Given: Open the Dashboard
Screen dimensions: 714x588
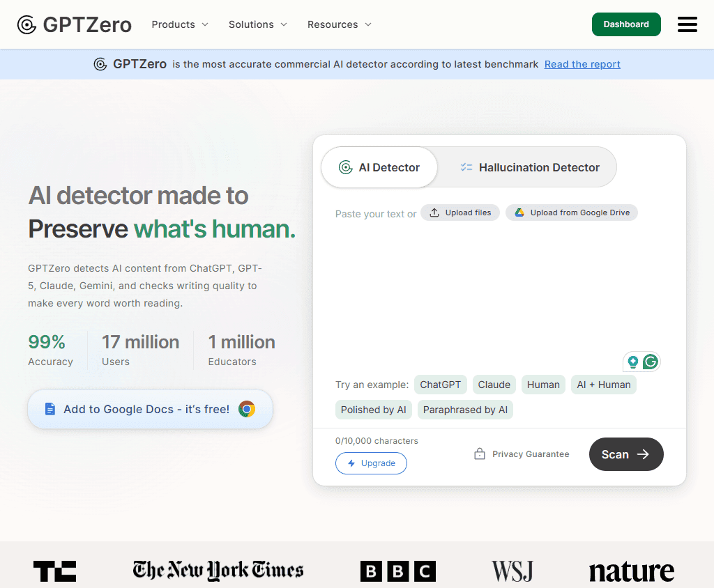Looking at the screenshot, I should point(626,24).
